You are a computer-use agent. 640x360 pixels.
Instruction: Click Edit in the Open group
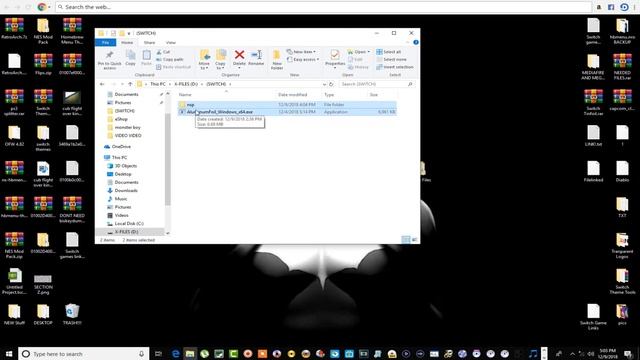[355, 60]
